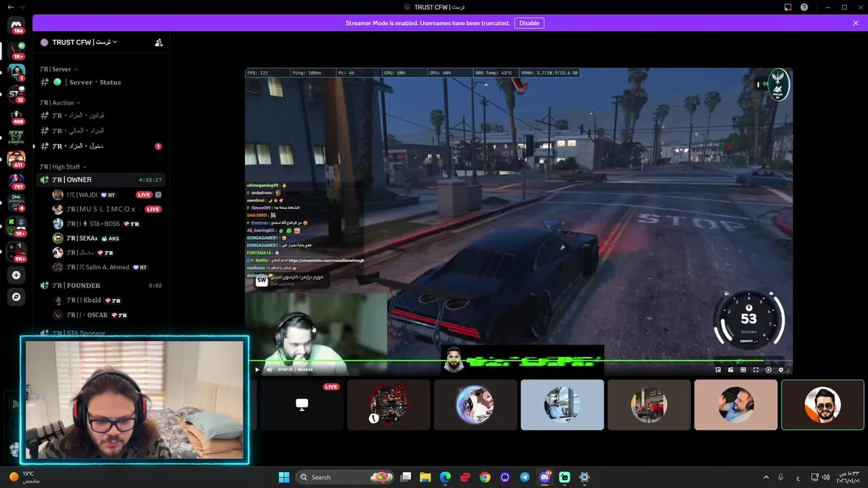Select user MUSLIMCOx in OWNER voice channel
Screen dimensions: 868x488
108,209
